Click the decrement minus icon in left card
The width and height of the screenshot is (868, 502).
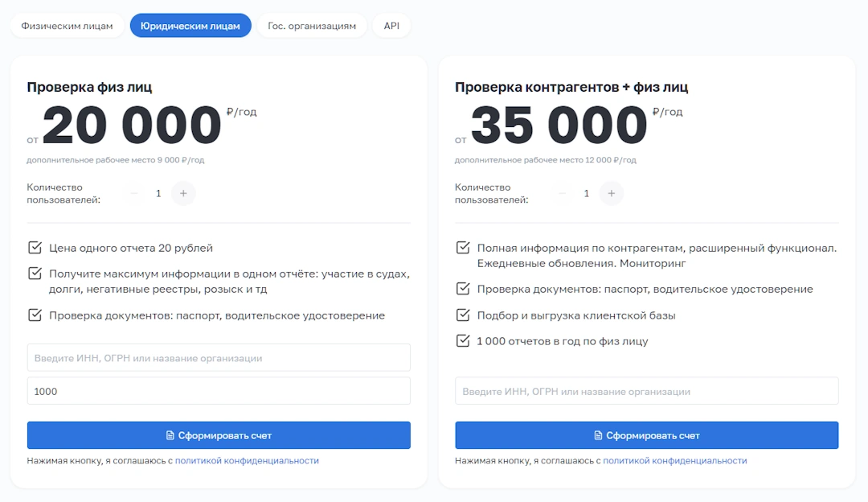(133, 193)
